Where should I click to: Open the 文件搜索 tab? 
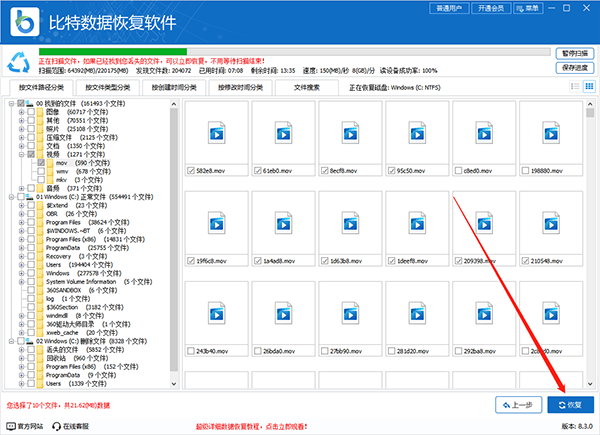coord(307,87)
